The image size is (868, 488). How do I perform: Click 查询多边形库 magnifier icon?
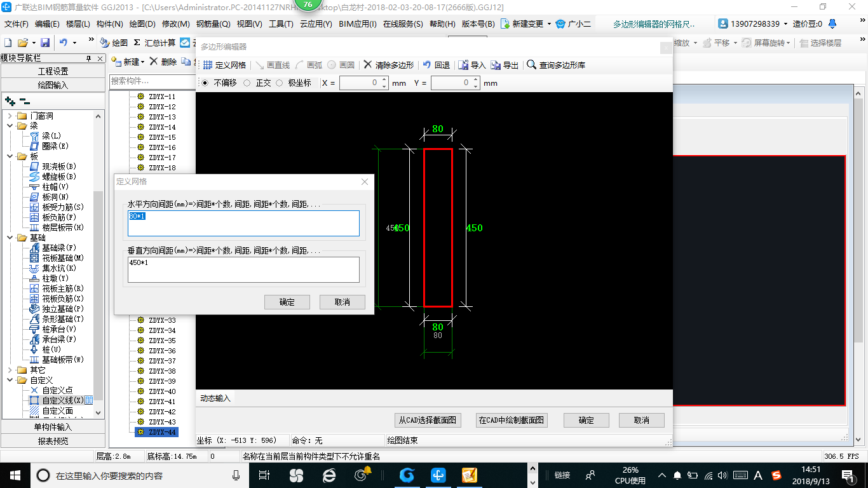[531, 65]
